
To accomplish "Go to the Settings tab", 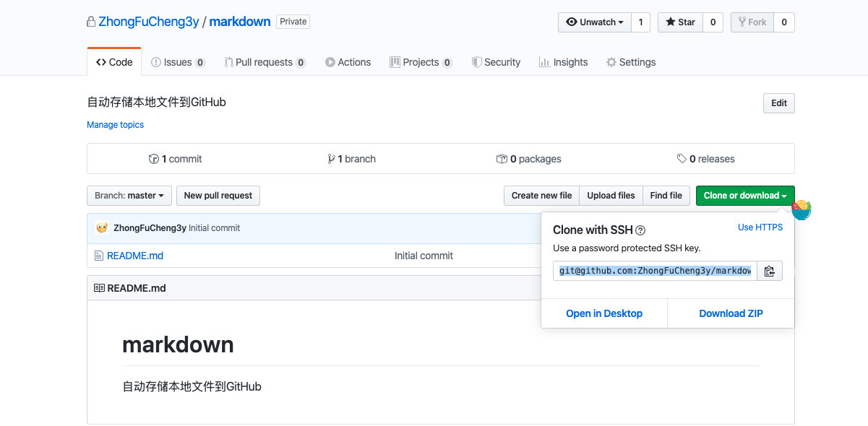I will coord(630,62).
